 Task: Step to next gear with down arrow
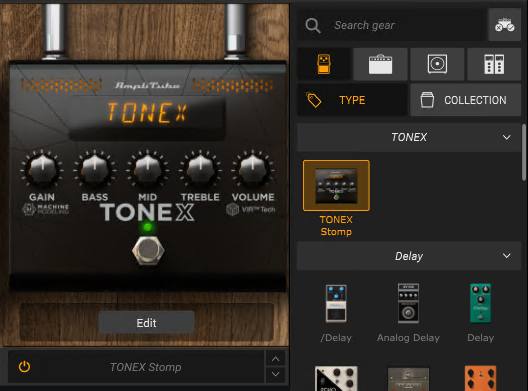tap(275, 374)
